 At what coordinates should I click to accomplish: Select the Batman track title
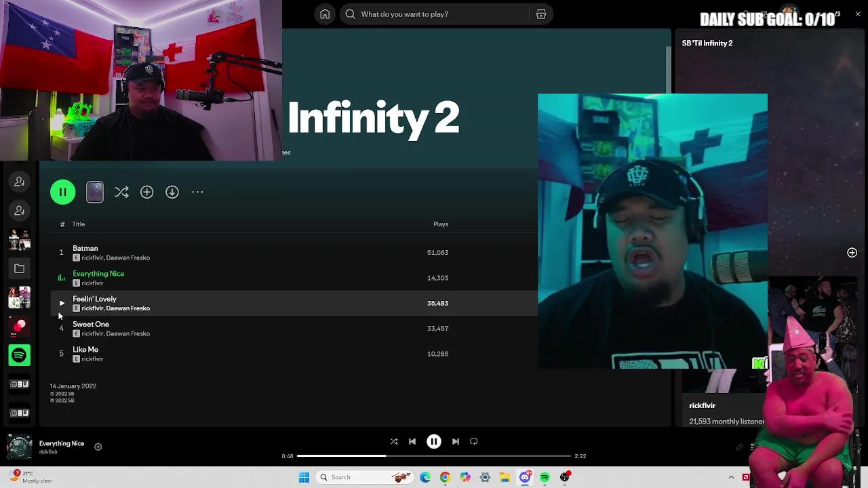pyautogui.click(x=85, y=249)
